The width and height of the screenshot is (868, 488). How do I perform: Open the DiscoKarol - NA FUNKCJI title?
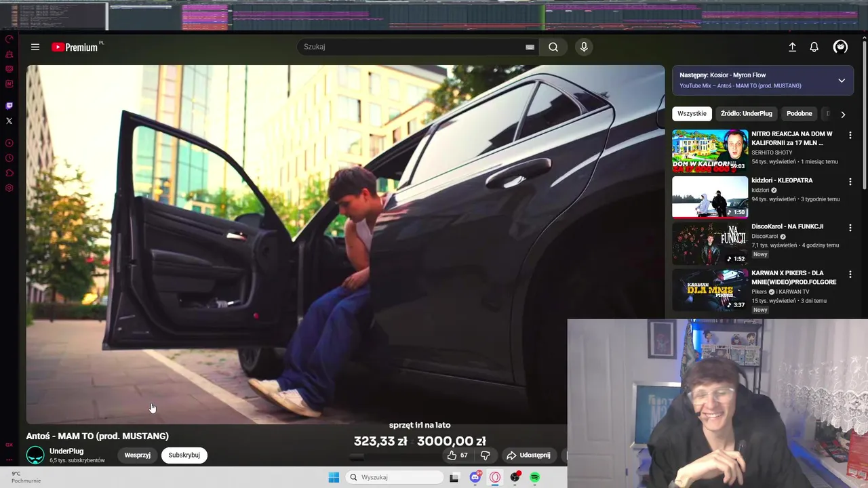coord(787,226)
